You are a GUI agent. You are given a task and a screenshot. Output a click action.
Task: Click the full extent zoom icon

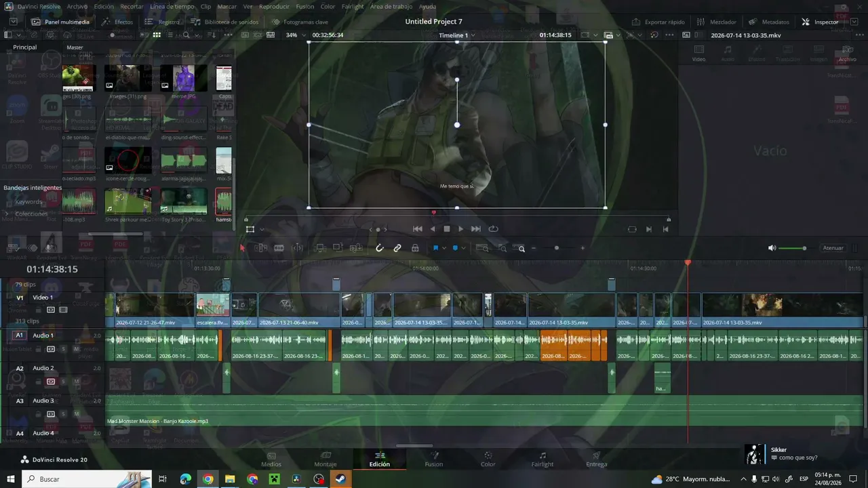482,248
